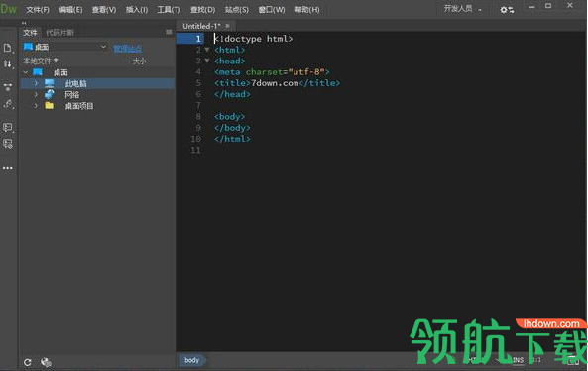Select the 此电脑 tree row
Image resolution: width=588 pixels, height=371 pixels.
coord(97,83)
